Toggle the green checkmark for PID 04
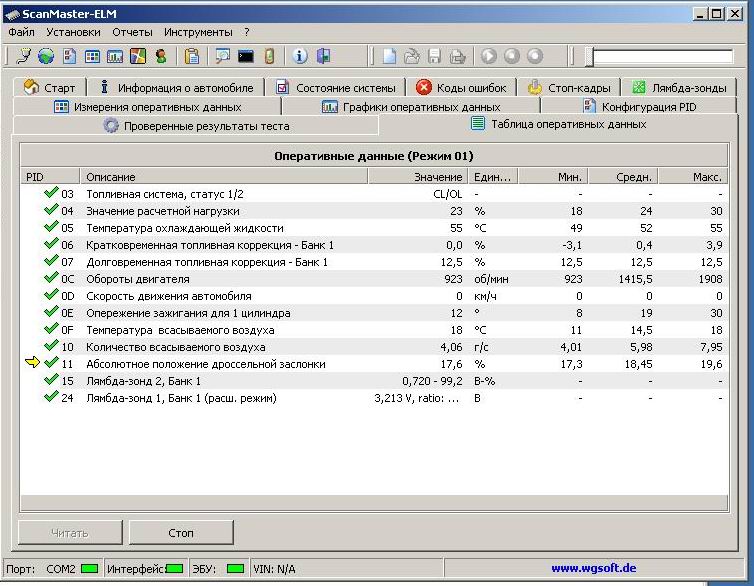Screen dimensions: 754x586 (51, 211)
